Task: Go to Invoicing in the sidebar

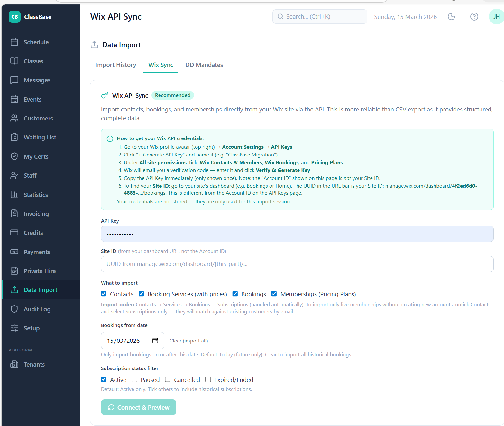Action: point(41,214)
